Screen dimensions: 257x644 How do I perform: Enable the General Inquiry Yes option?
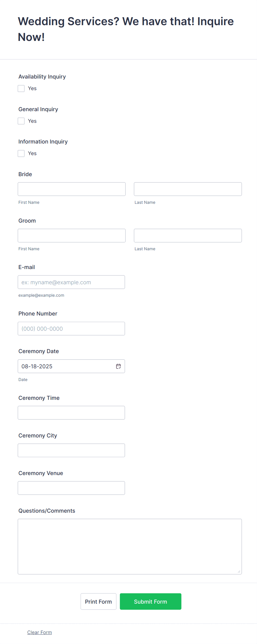click(x=21, y=121)
